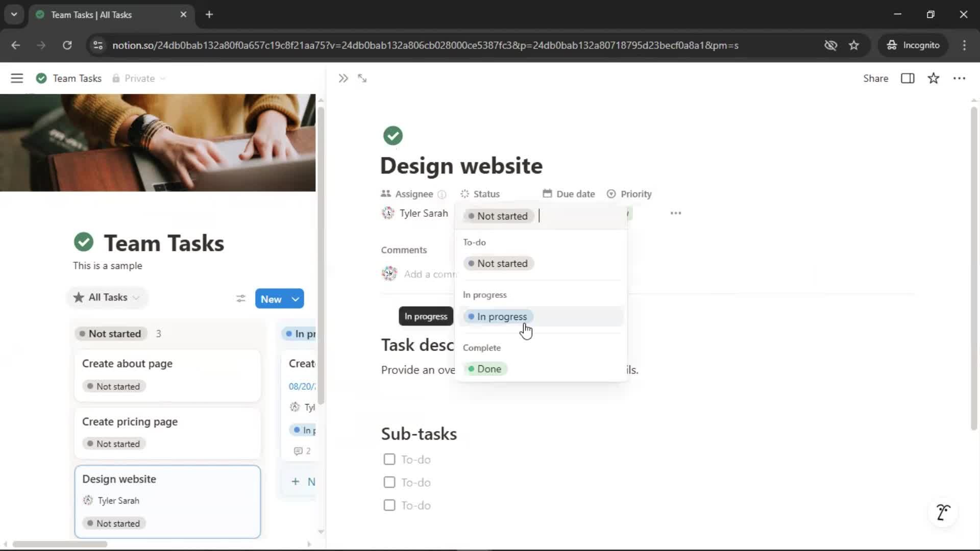Open the Design website board card
This screenshot has height=551, width=980.
[167, 502]
